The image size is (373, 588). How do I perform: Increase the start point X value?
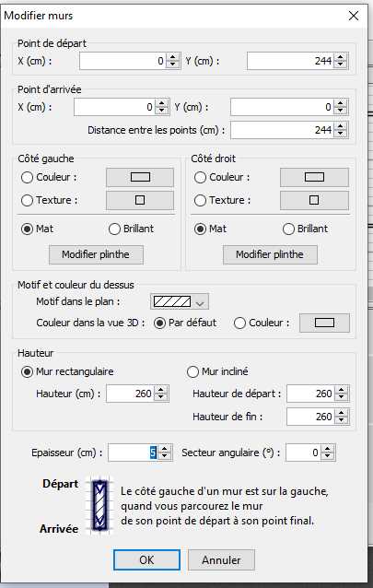[x=173, y=57]
